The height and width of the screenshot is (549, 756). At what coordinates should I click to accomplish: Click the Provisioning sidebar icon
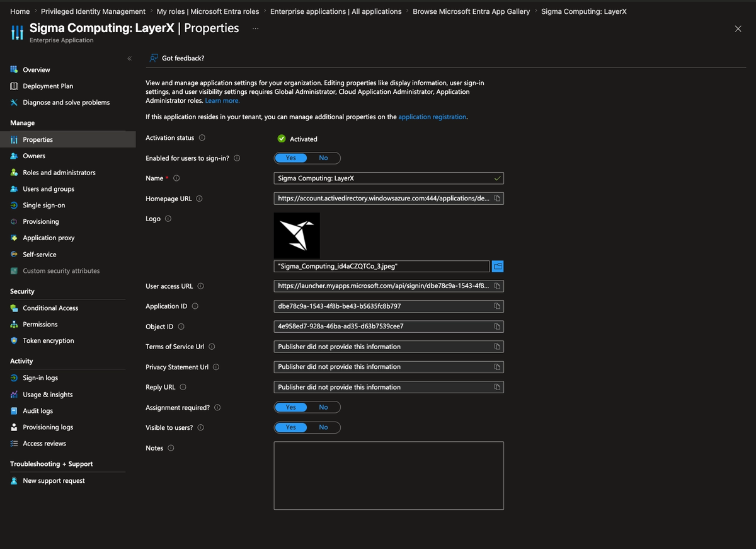click(14, 221)
